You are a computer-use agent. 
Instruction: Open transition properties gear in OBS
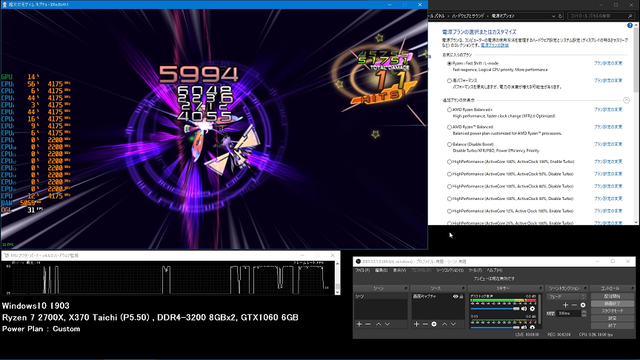583,305
